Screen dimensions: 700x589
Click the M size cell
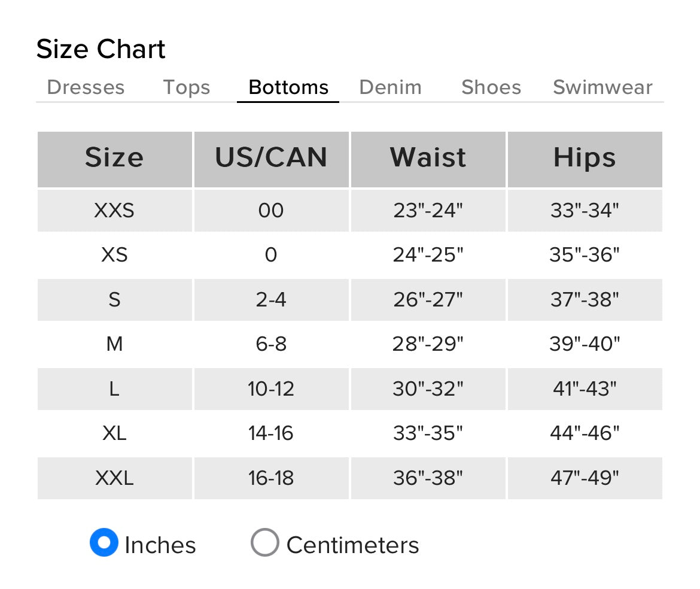[114, 344]
